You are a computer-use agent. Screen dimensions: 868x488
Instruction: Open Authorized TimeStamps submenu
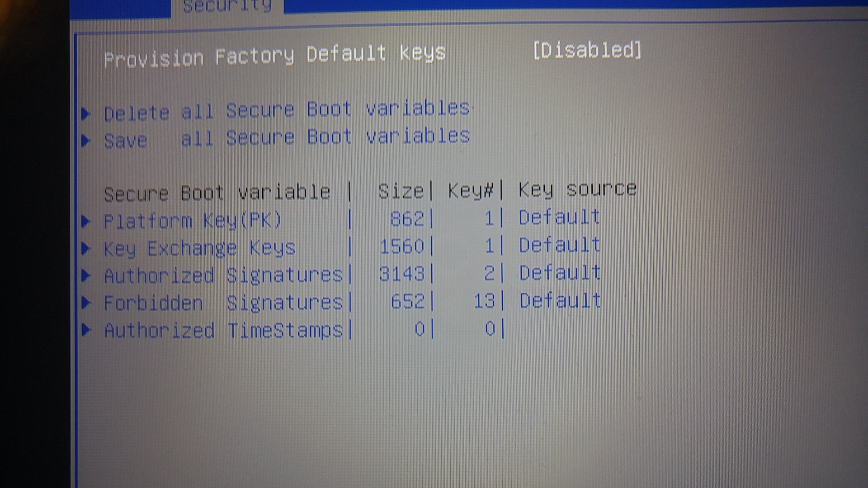(x=223, y=330)
